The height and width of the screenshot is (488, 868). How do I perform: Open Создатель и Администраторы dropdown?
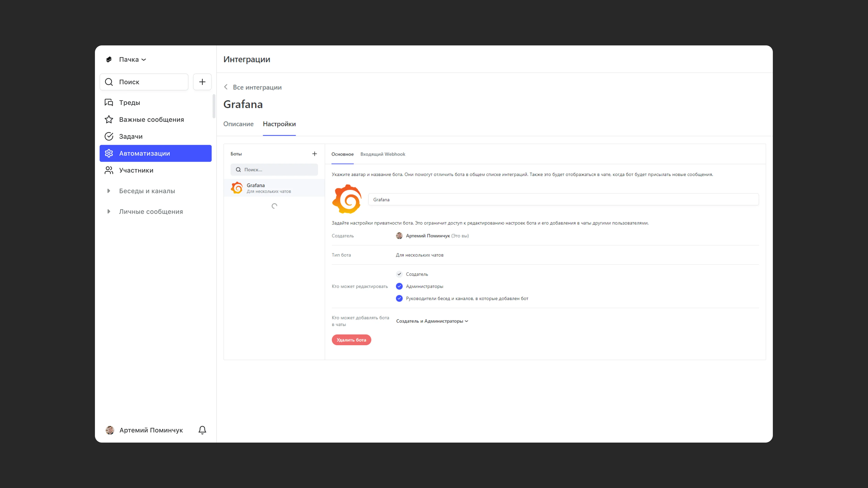click(x=432, y=321)
